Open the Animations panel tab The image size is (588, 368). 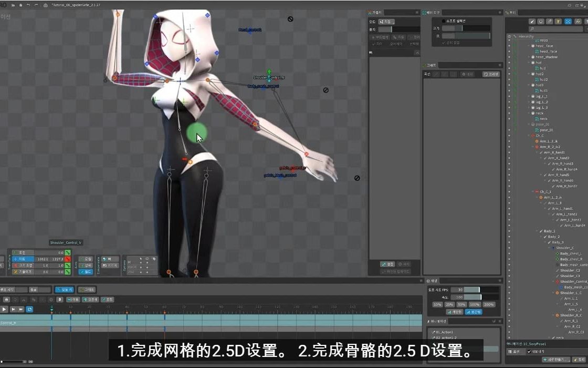click(437, 321)
